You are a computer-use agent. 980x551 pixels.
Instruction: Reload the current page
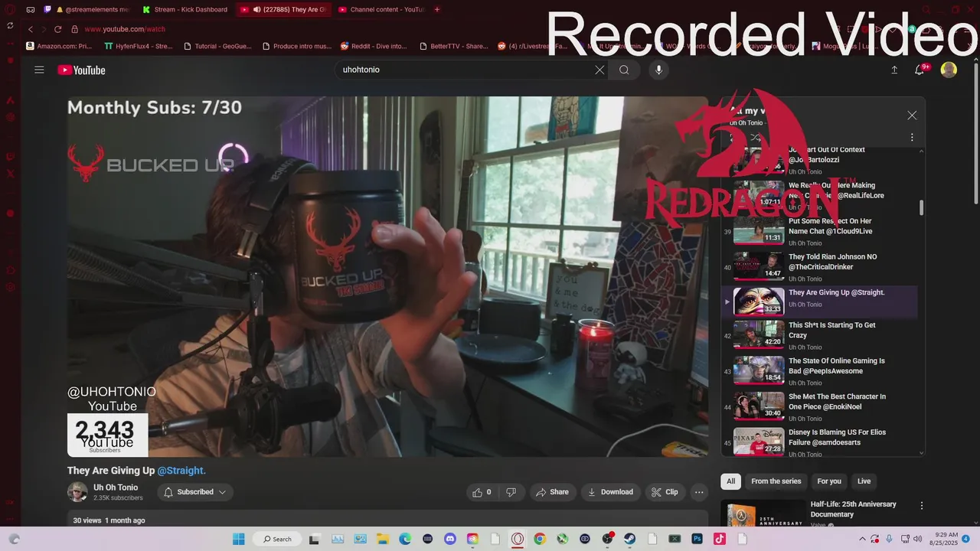point(57,29)
